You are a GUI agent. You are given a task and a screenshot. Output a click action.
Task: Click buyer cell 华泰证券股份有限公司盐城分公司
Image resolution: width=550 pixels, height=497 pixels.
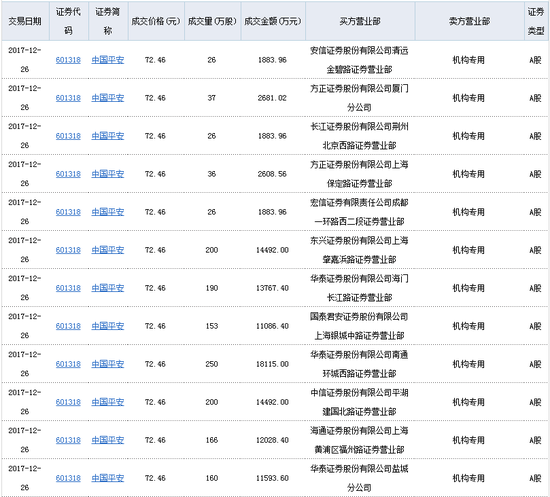[359, 478]
